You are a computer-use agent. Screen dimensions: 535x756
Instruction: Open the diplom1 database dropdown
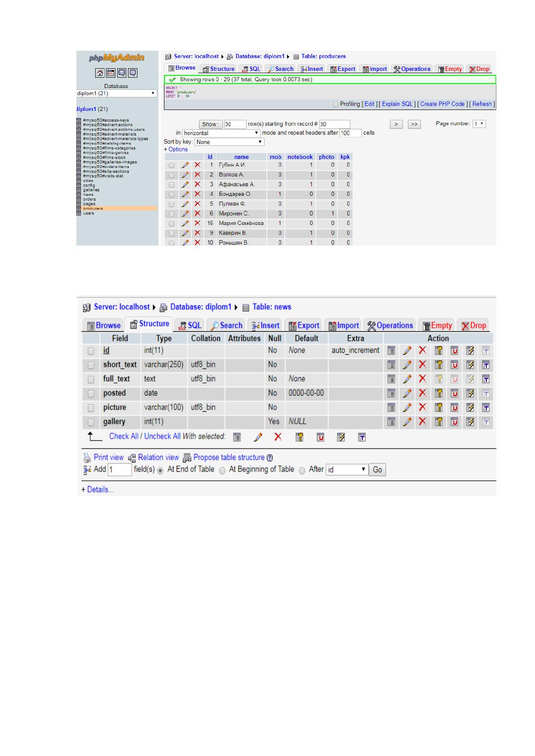(x=116, y=93)
